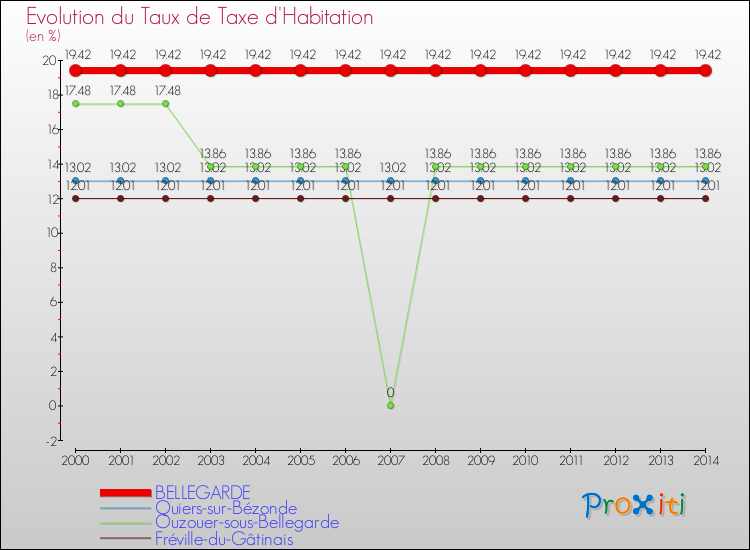
Task: Click the blue 13.02 data point for 2007
Action: [x=390, y=181]
